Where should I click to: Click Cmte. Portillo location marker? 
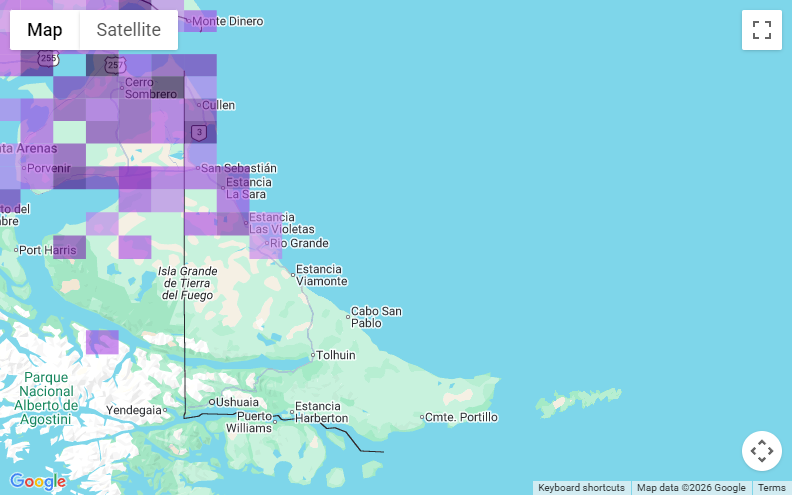(x=423, y=417)
